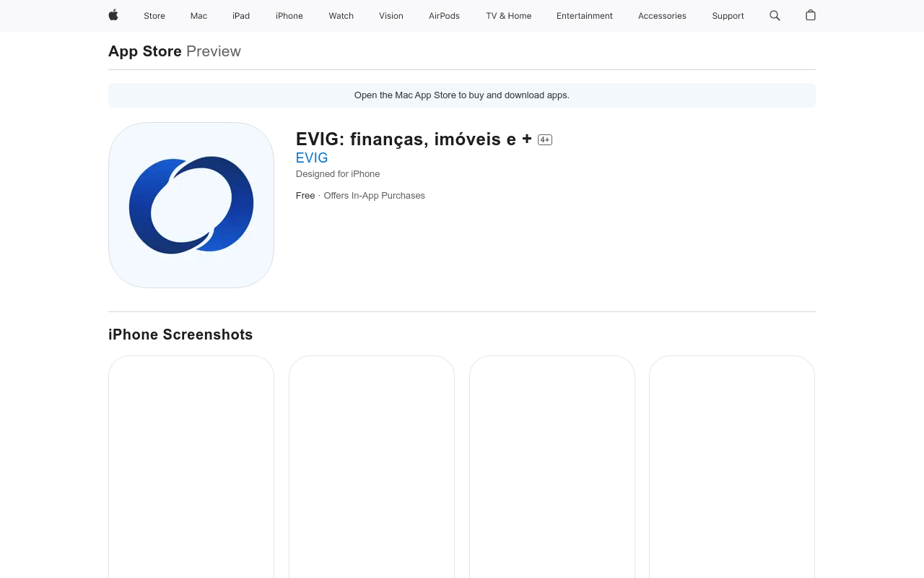This screenshot has width=924, height=578.
Task: Click the EVIG app icon artwork
Action: (191, 205)
